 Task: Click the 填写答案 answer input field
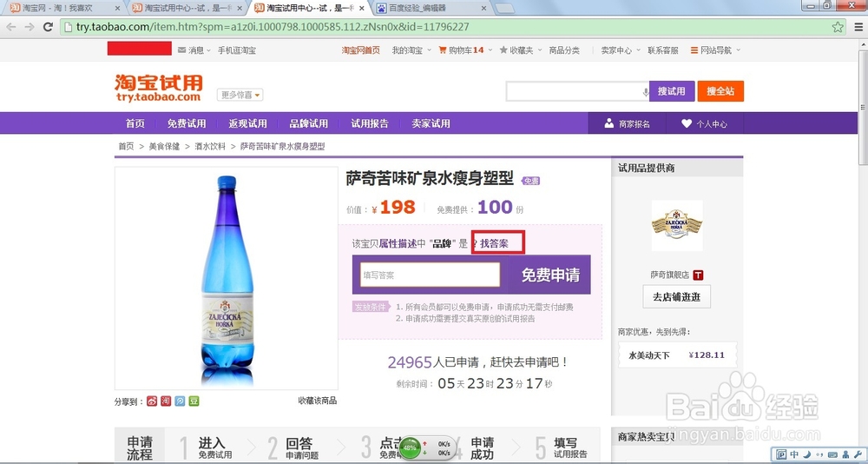430,275
